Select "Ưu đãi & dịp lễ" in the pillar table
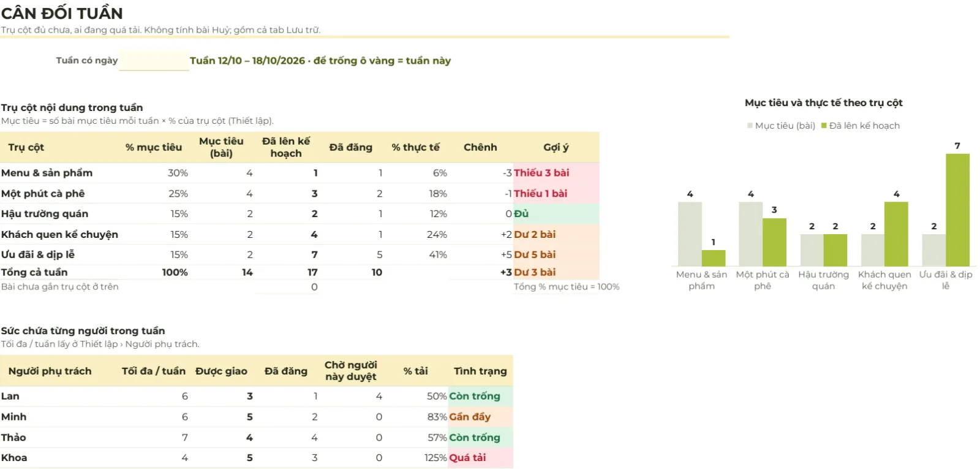The width and height of the screenshot is (980, 469). 38,254
